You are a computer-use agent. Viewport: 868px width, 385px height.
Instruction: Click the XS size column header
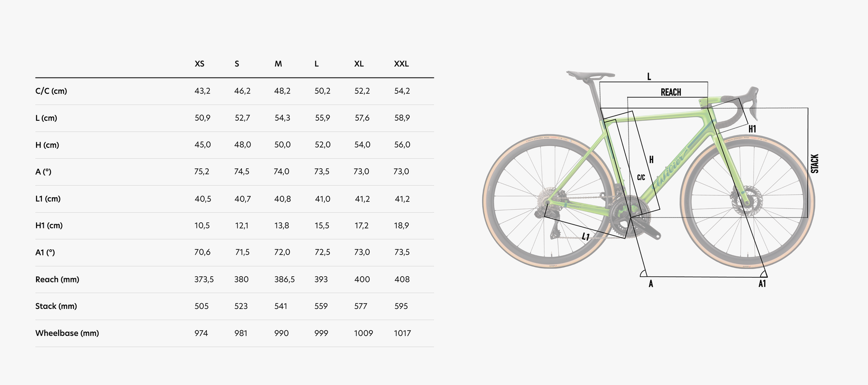200,64
